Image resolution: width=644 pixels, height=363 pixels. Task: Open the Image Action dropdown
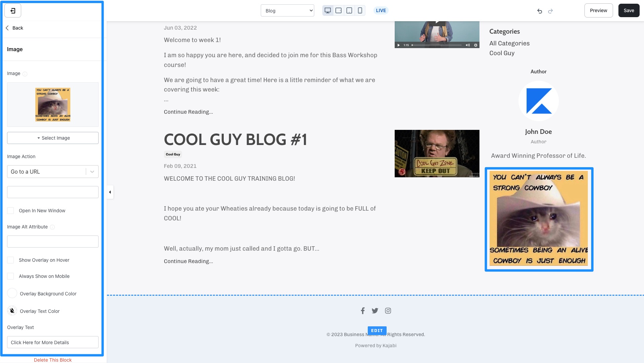coord(53,172)
